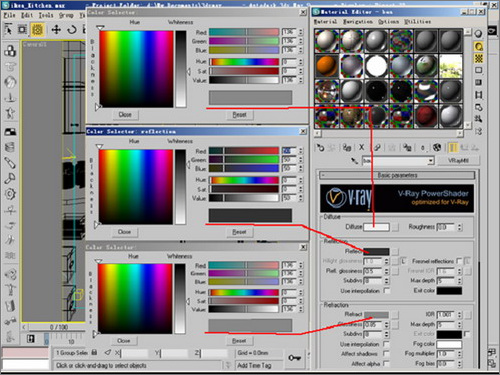The width and height of the screenshot is (500, 375).
Task: Click the map button beside Reflect swatch
Action: click(395, 251)
